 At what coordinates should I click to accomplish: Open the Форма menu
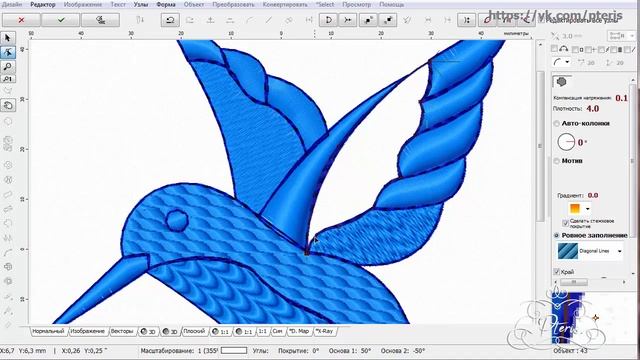[166, 4]
